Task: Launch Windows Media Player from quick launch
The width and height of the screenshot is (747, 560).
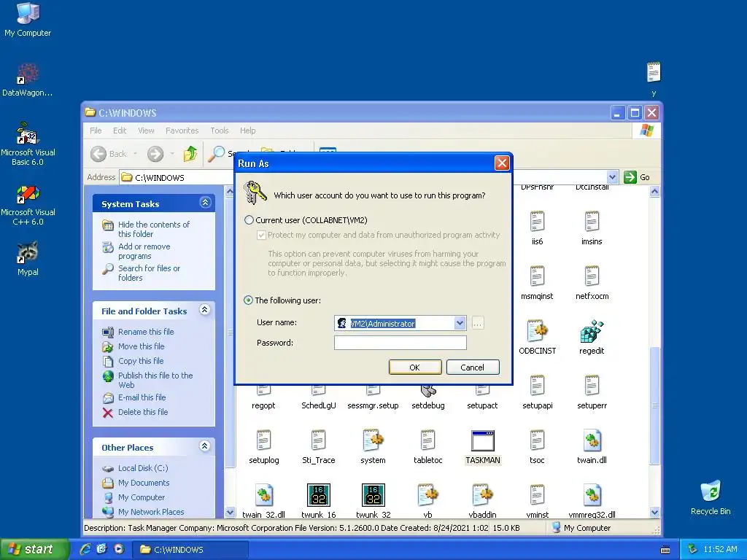Action: pos(119,549)
